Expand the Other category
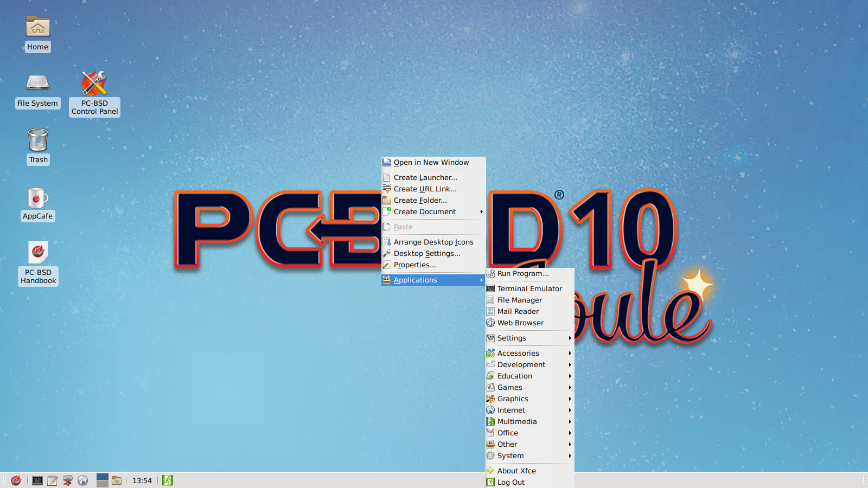The image size is (868, 488). (529, 444)
